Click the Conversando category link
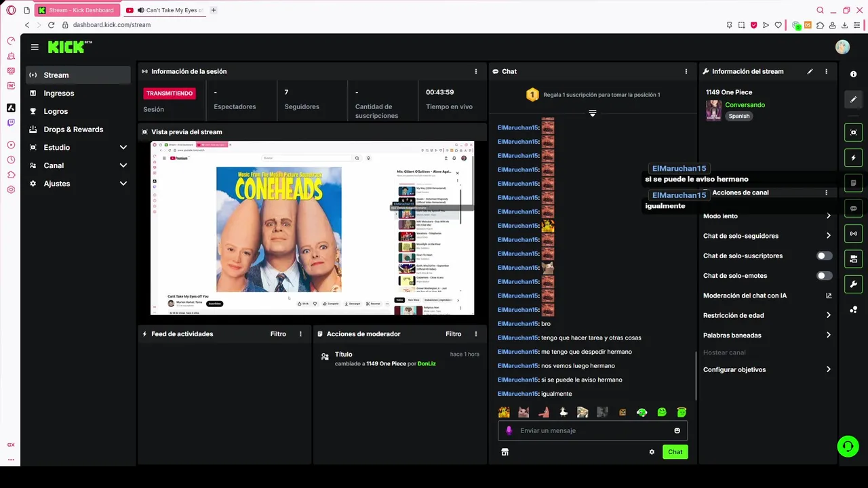The width and height of the screenshot is (868, 488). click(745, 105)
